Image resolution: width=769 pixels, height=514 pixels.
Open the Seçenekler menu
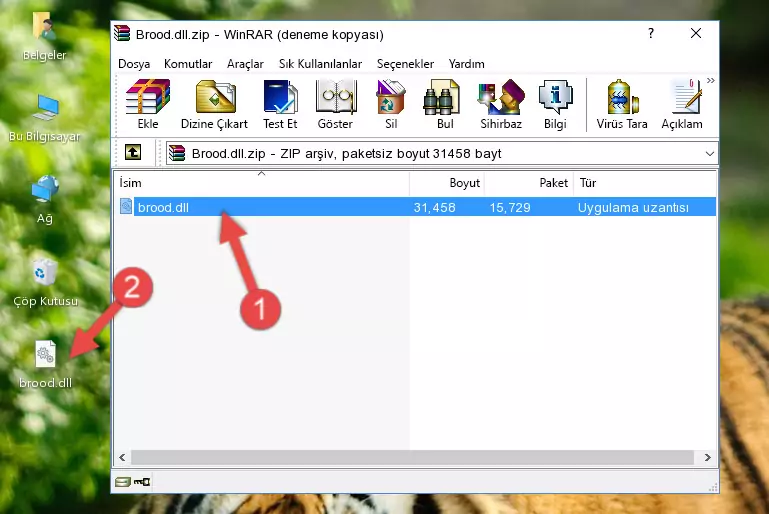tap(405, 64)
